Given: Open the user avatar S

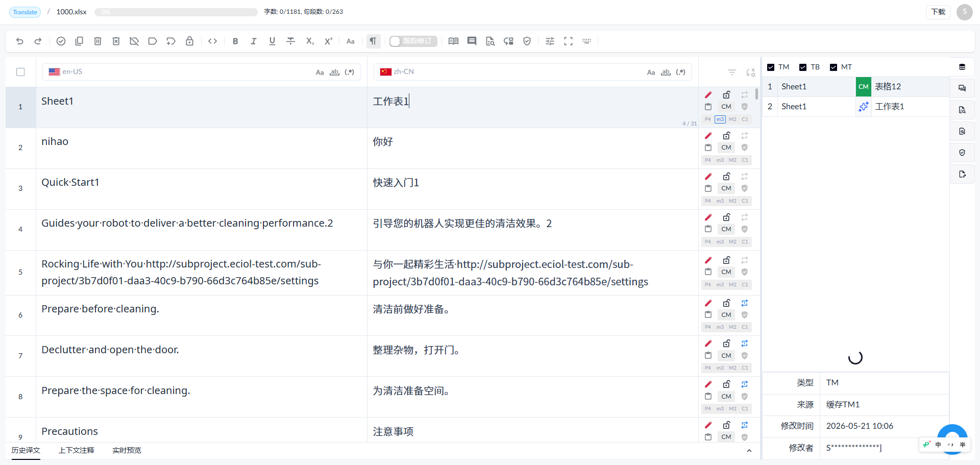Looking at the screenshot, I should tap(964, 12).
